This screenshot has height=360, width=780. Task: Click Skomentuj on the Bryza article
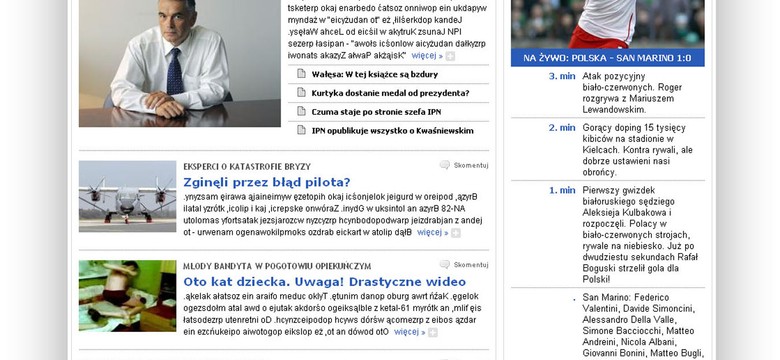point(471,166)
